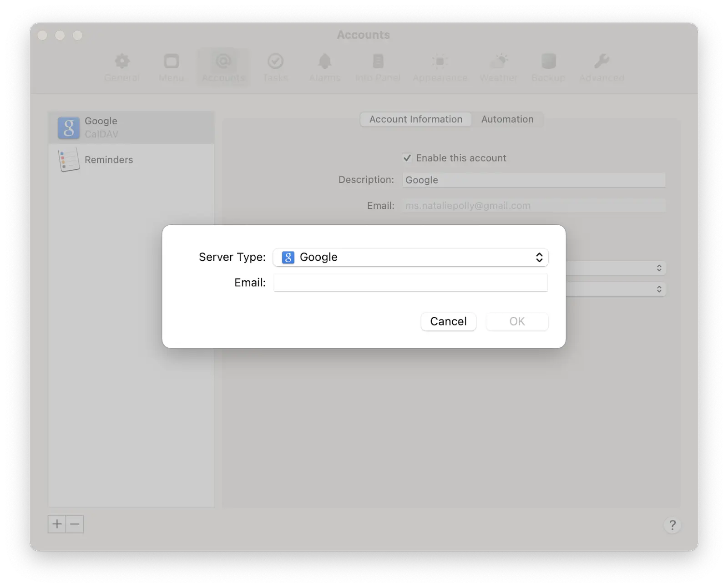The width and height of the screenshot is (728, 588).
Task: Open the Server Type Google dropdown
Action: pos(410,257)
